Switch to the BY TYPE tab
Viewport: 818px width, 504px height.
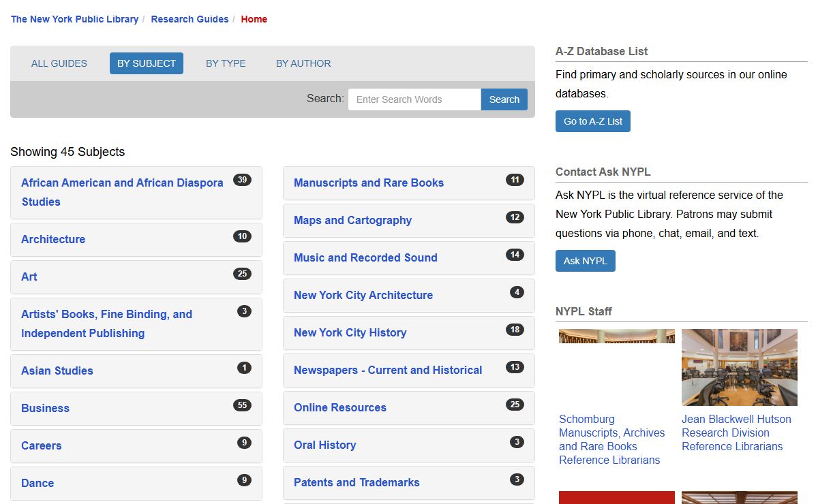pos(226,63)
